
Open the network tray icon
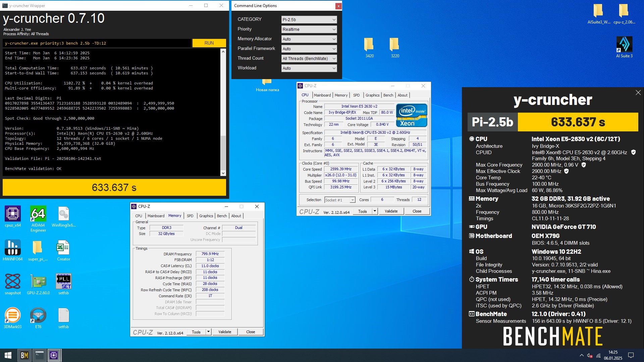pos(599,355)
